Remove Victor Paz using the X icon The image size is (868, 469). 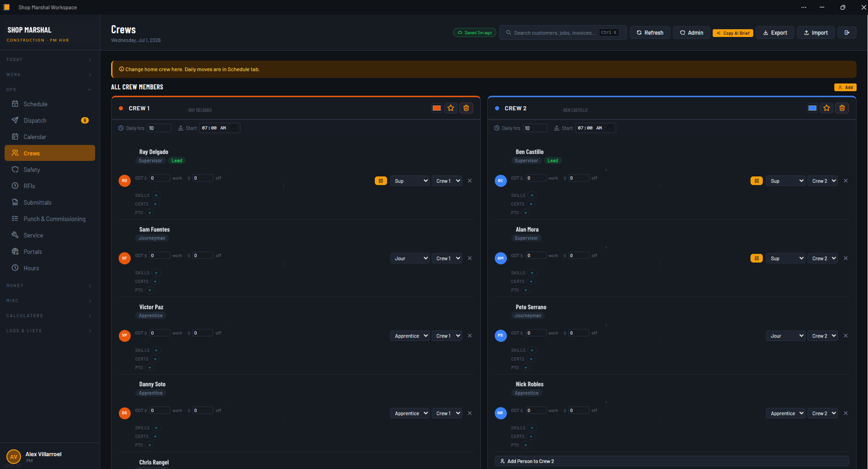coord(470,336)
